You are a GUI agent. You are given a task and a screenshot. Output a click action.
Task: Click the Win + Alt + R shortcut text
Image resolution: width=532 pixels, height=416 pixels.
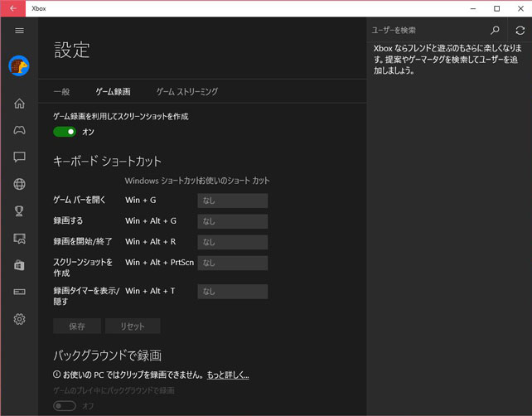pyautogui.click(x=150, y=242)
